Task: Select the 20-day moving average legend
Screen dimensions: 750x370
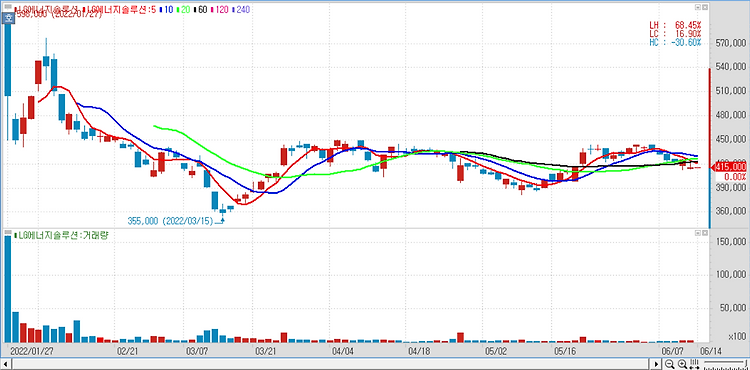Action: click(183, 10)
